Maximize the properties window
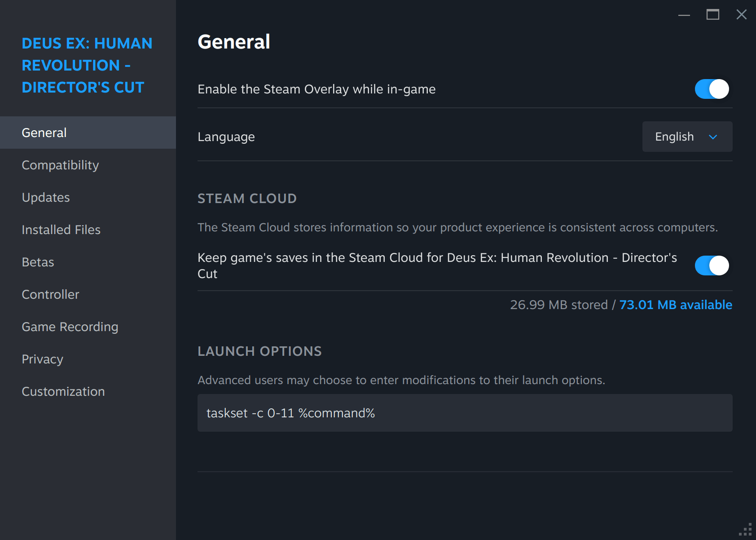756x540 pixels. point(713,15)
